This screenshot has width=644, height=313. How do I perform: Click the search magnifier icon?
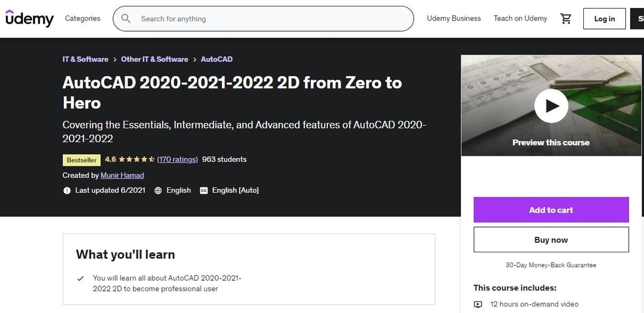[126, 19]
